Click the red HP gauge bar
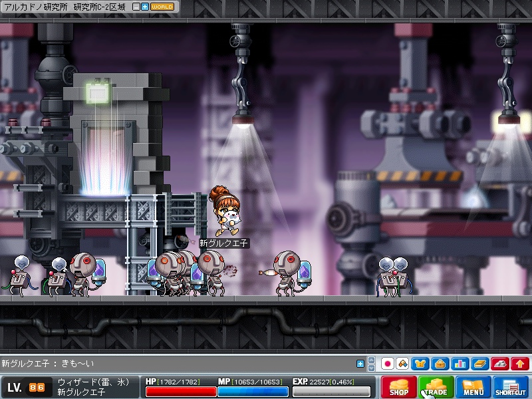Screen dimensions: 532x399 click(x=181, y=392)
